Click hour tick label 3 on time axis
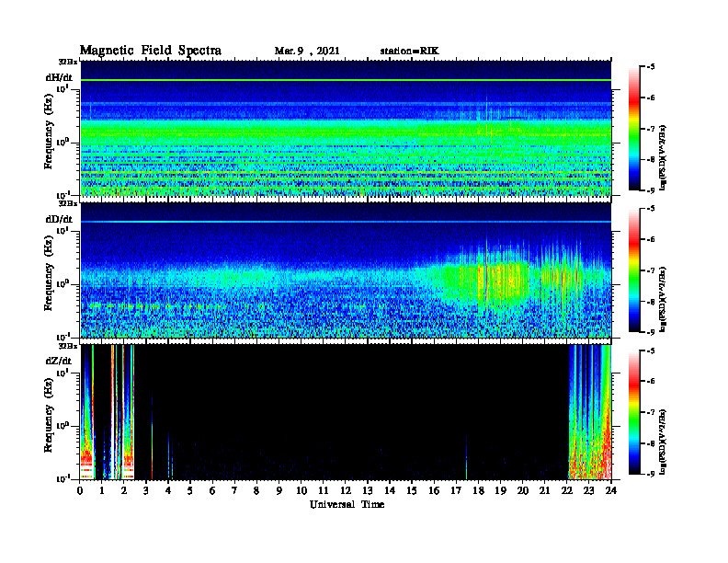 [147, 490]
